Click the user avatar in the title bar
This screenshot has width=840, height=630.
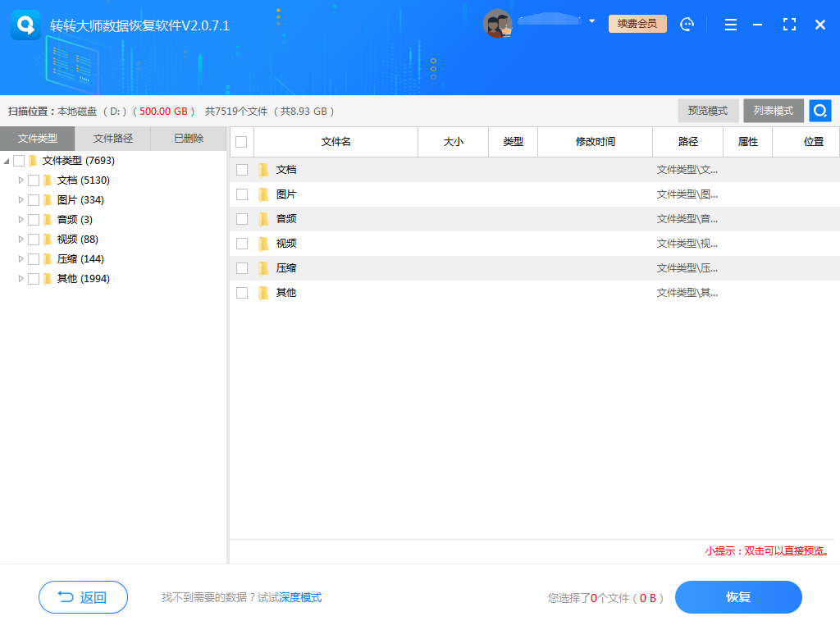coord(499,23)
